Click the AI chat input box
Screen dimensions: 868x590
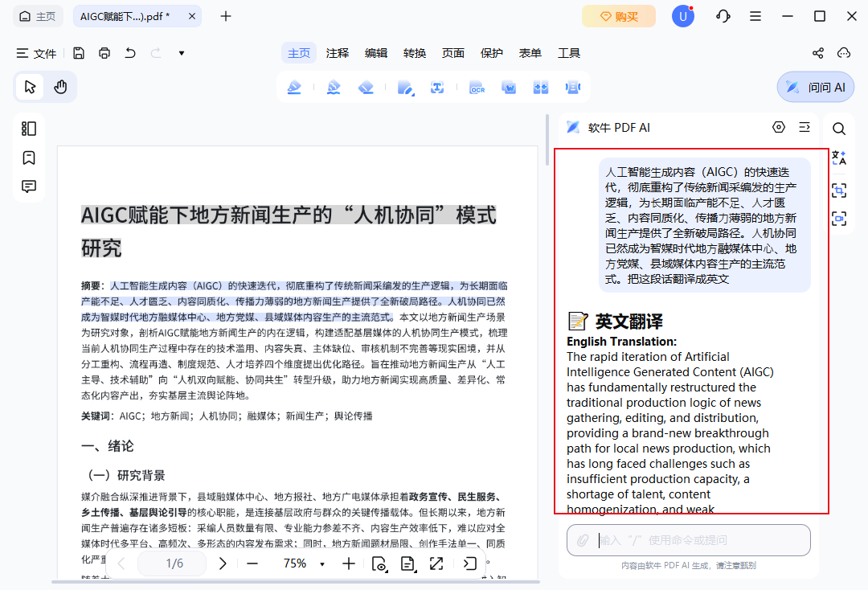[688, 540]
